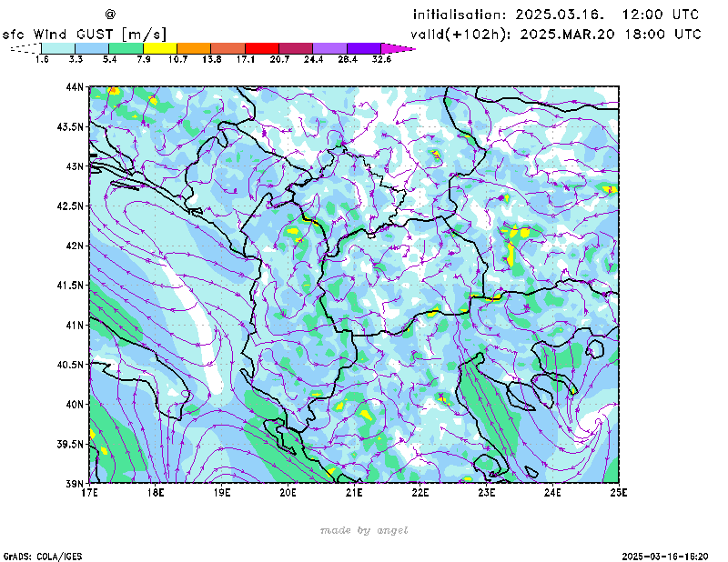Click the 25E longitude axis label
This screenshot has height=562, width=728.
[x=619, y=492]
